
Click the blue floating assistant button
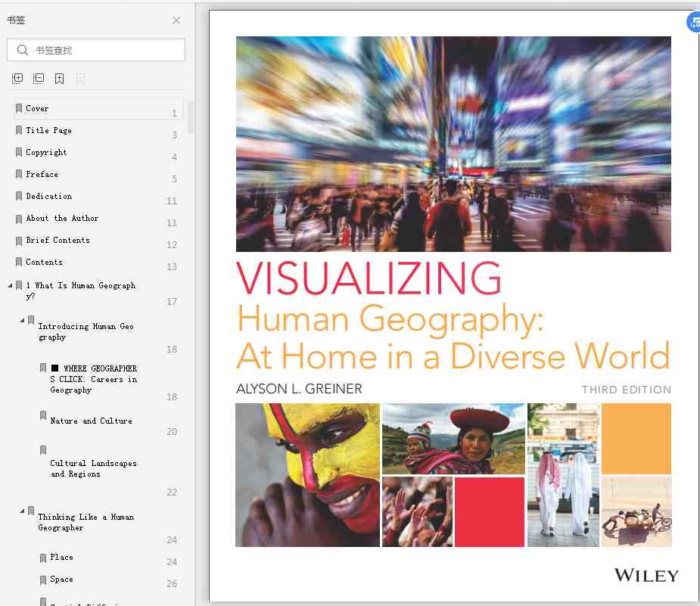[693, 22]
